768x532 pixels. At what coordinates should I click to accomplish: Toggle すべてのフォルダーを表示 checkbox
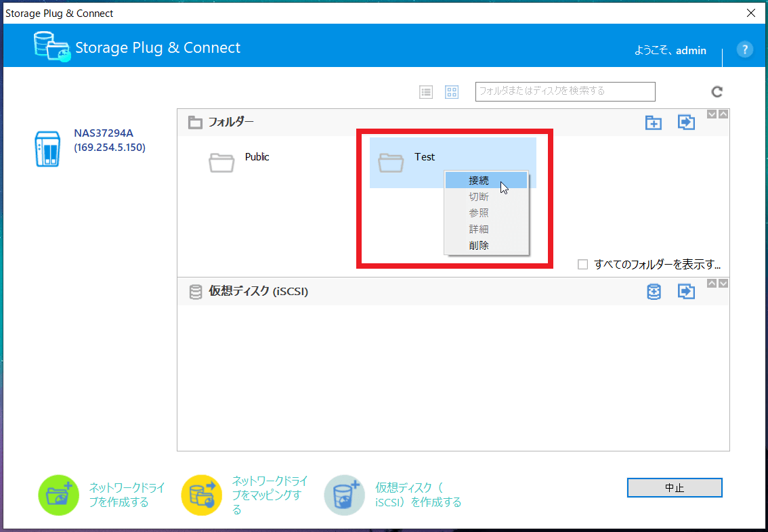pos(582,265)
